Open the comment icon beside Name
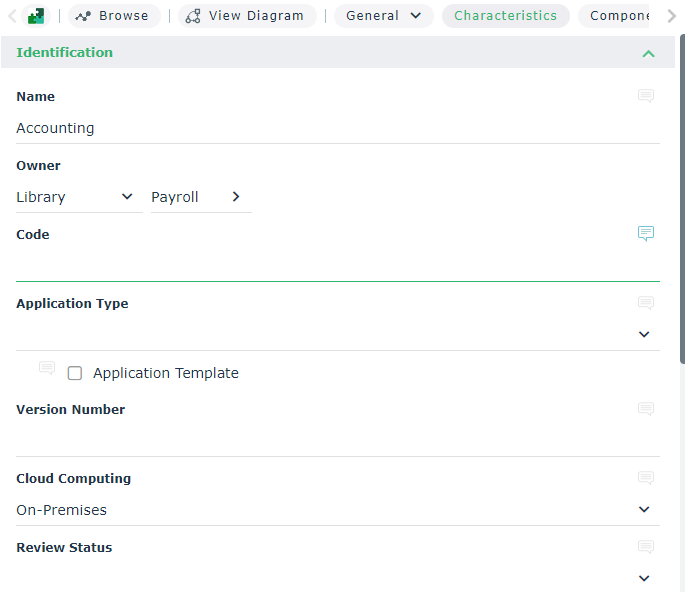The image size is (685, 592). [646, 96]
